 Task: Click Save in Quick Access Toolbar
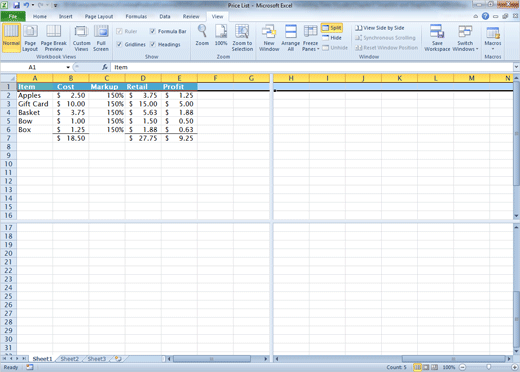(16, 5)
